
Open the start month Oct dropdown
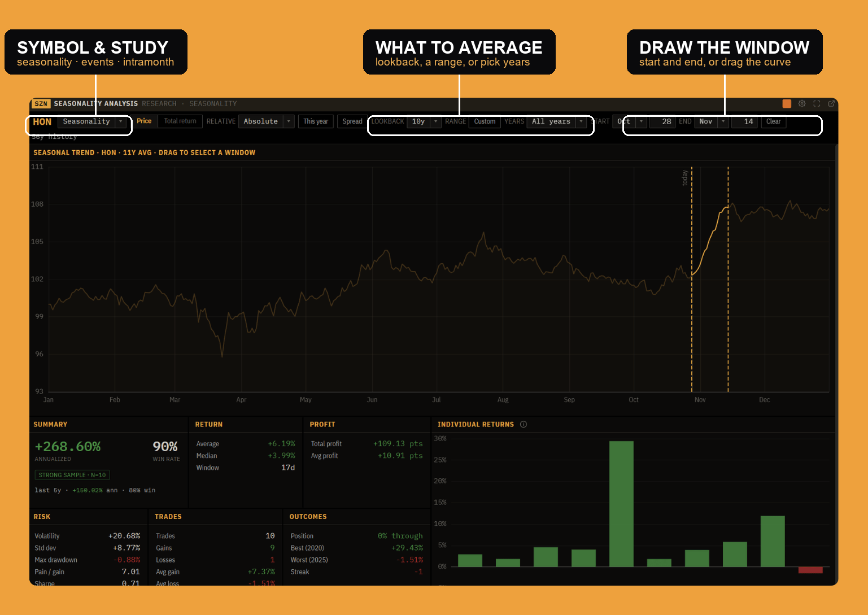[x=629, y=121]
